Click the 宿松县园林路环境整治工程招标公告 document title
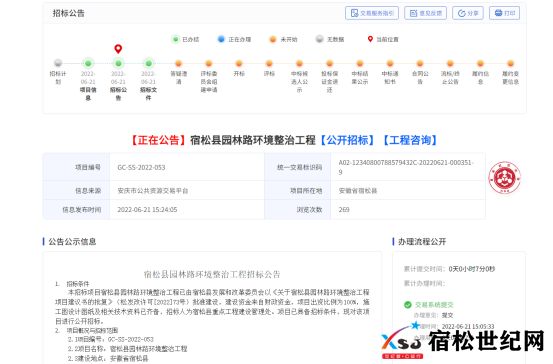 212,274
